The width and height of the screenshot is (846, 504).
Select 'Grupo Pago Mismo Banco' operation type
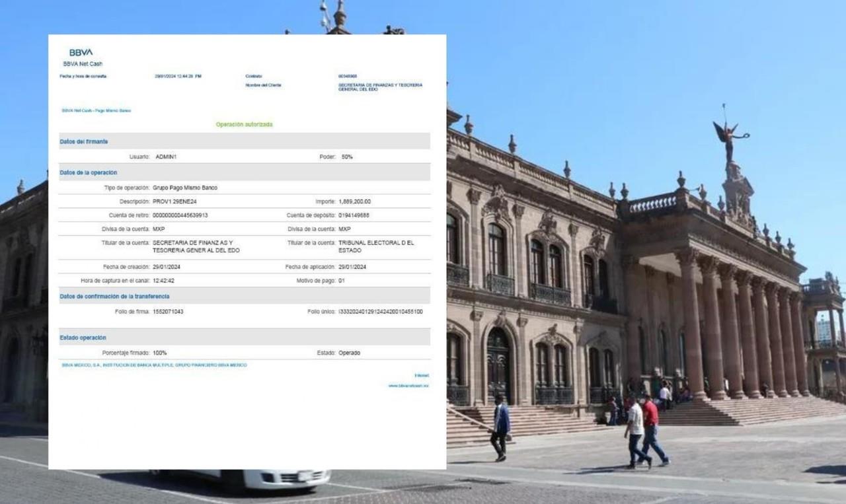point(185,188)
